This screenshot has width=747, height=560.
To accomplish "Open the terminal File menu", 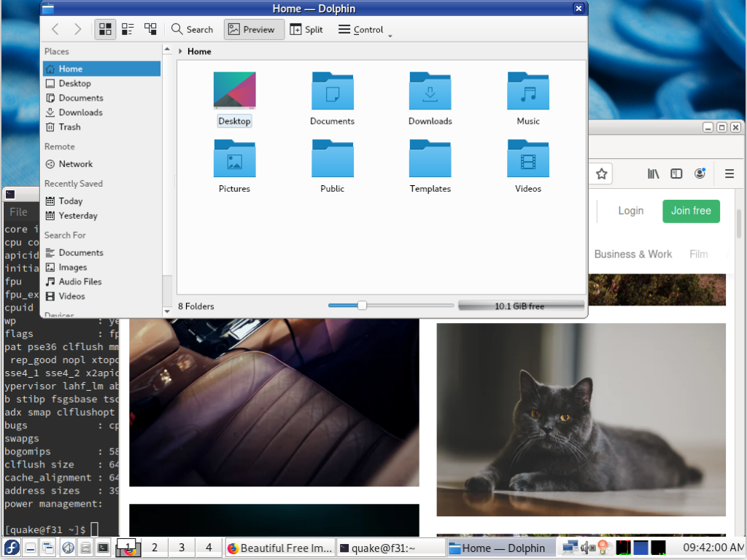I will coord(18,212).
